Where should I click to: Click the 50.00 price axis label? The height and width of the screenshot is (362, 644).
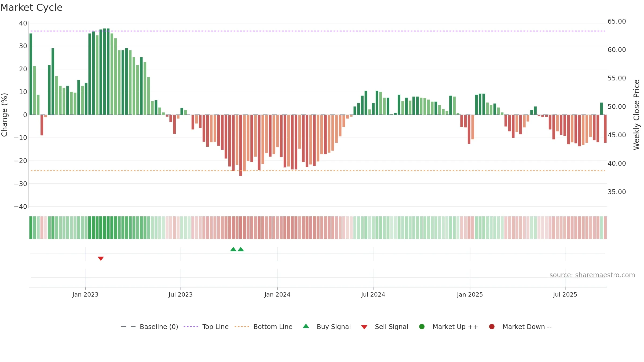[x=617, y=107]
